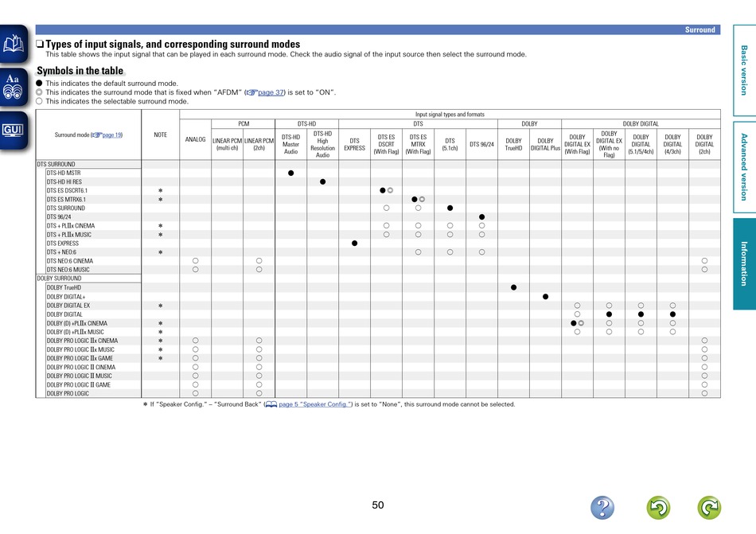Click the "DTS ES DSCRT6.1" row label

click(67, 190)
